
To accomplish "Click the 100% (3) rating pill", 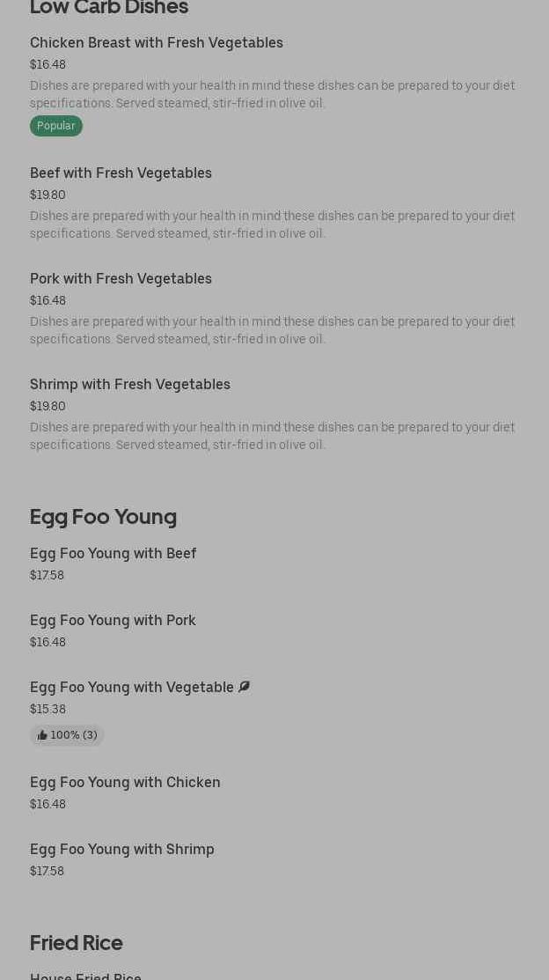I will pos(68,735).
